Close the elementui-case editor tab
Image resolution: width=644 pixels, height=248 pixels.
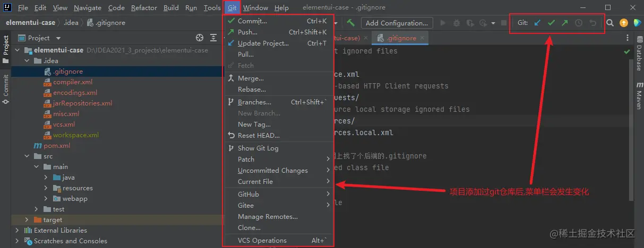(x=366, y=38)
